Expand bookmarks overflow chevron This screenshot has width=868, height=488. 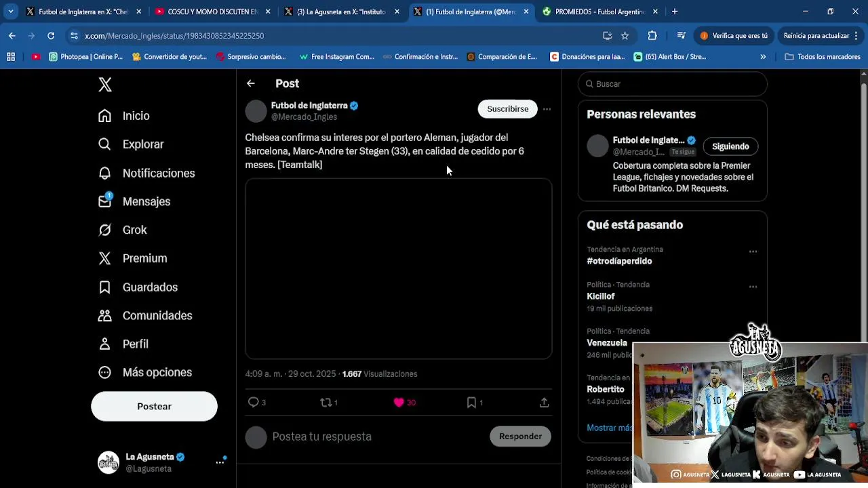pos(763,57)
